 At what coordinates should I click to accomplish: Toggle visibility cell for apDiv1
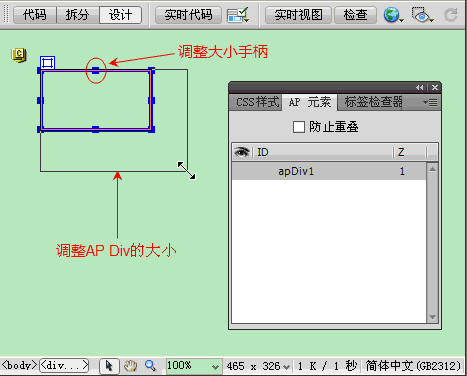[243, 171]
